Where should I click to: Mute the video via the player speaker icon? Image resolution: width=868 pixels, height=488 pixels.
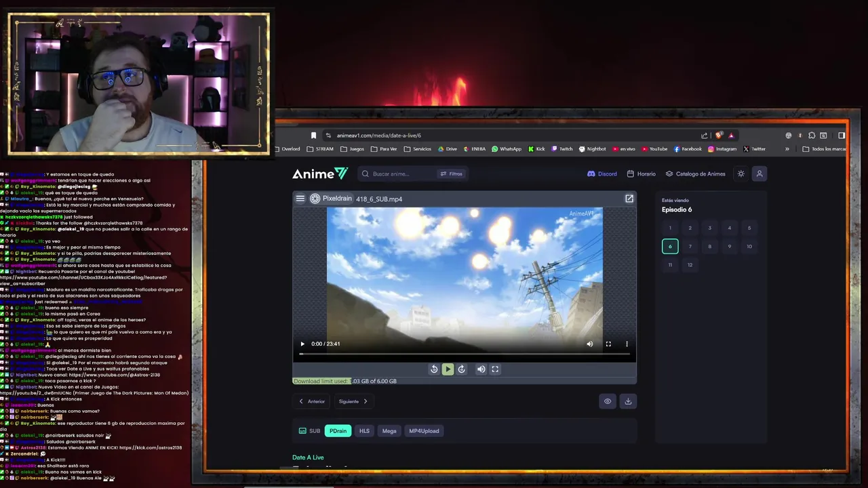pos(589,344)
